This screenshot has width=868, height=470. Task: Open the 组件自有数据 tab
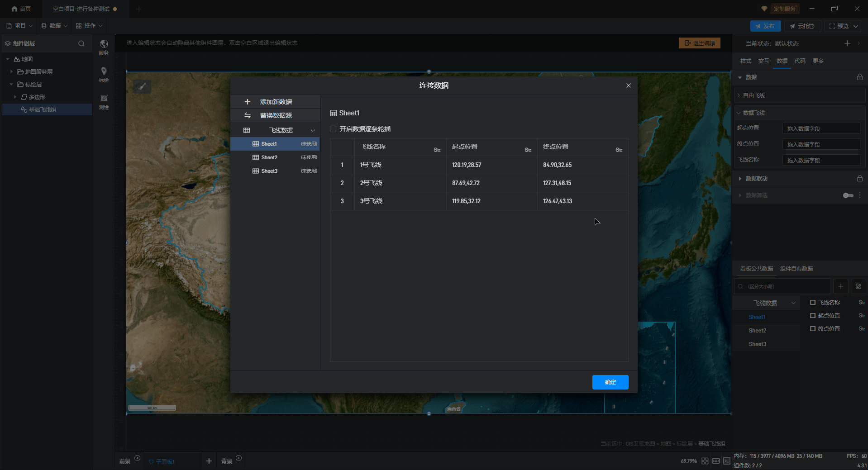coord(796,269)
